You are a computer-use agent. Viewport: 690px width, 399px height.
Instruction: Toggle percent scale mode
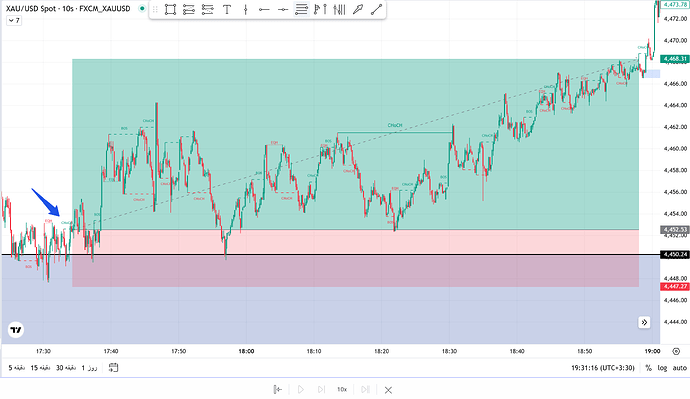pos(648,368)
